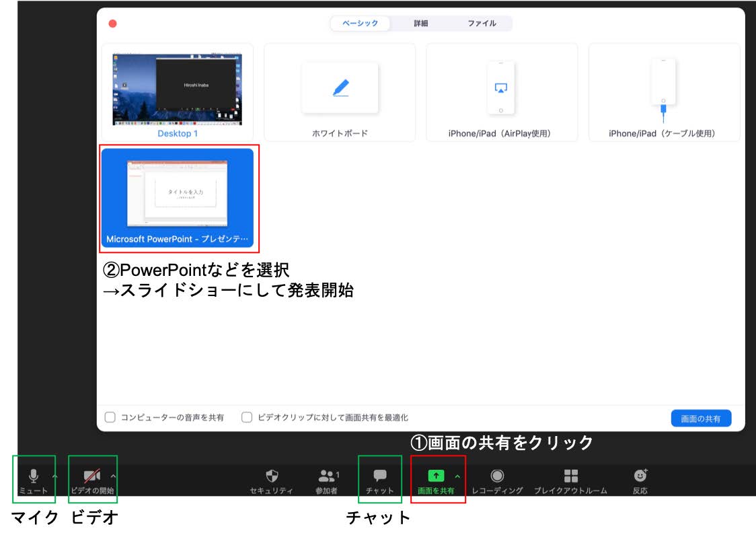Click the iPhone/iPad（AirPlay使用）label

[x=500, y=134]
